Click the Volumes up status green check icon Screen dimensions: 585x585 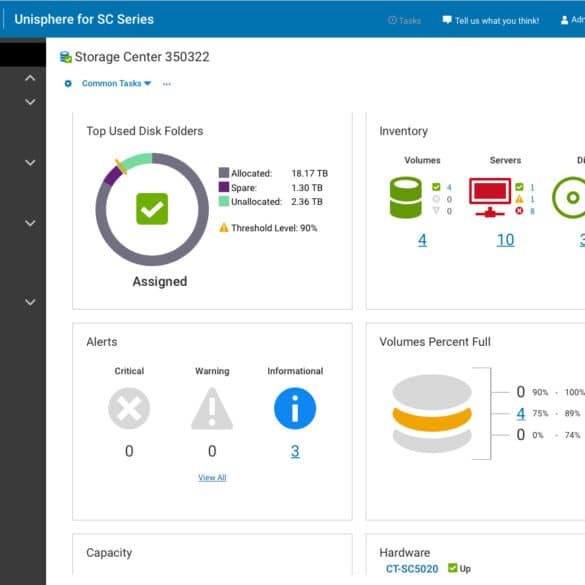[436, 187]
